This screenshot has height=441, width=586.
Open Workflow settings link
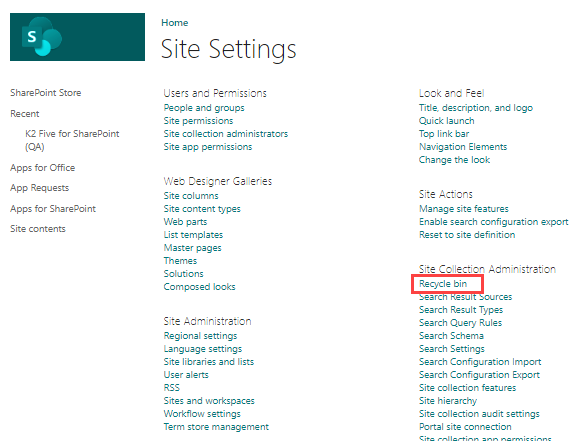tap(202, 414)
